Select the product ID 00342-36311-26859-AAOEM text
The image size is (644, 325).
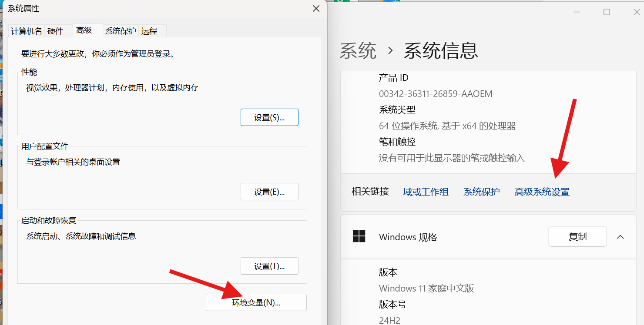[436, 94]
